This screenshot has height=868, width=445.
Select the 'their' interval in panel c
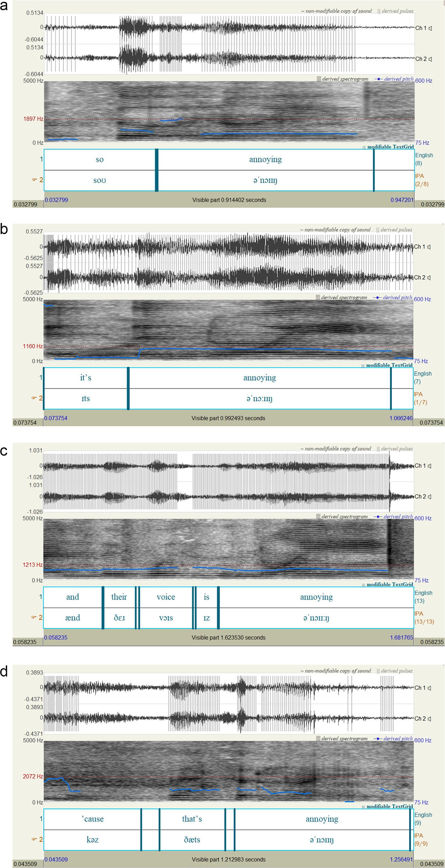119,597
